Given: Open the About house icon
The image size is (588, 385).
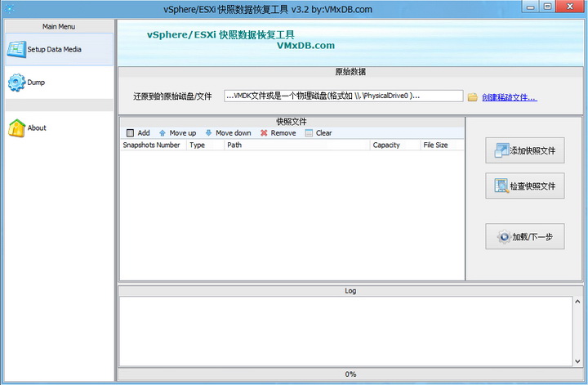Looking at the screenshot, I should coord(17,128).
